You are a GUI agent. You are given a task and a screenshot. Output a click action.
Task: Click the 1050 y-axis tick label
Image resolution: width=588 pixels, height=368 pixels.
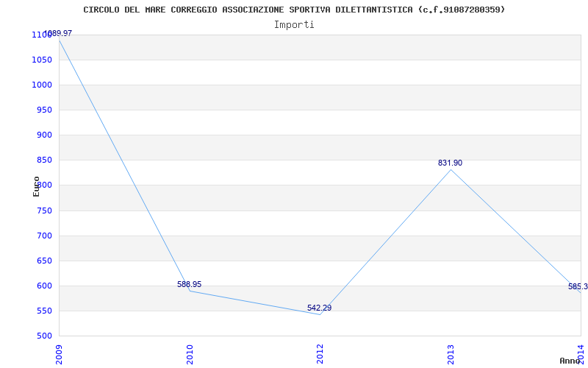tap(42, 60)
